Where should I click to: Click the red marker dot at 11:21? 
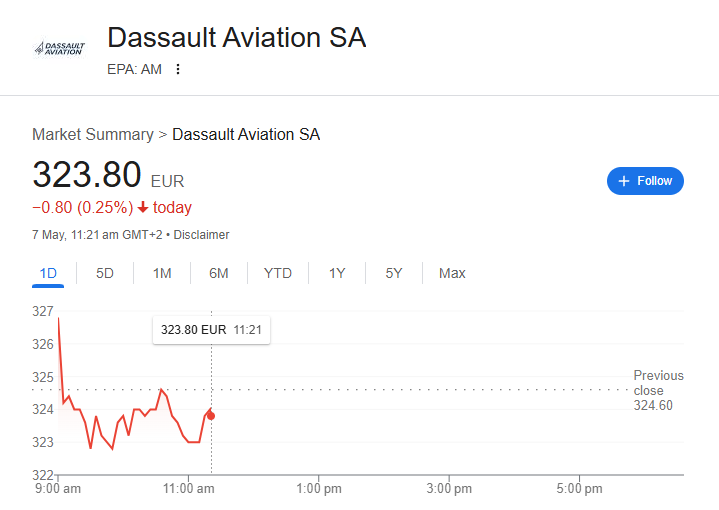(x=211, y=415)
